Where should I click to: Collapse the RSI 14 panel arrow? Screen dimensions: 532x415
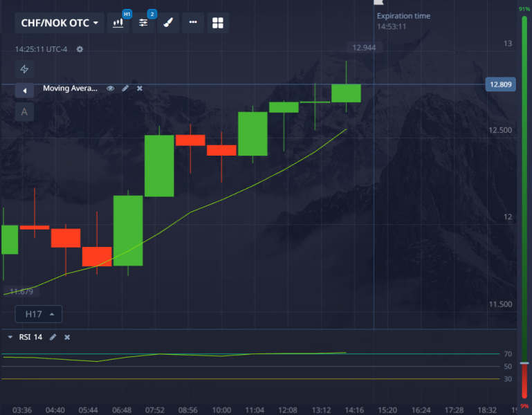point(10,337)
